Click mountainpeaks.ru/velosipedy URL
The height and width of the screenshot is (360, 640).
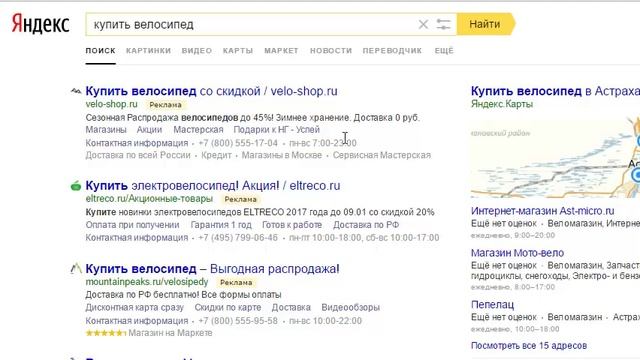click(x=147, y=282)
